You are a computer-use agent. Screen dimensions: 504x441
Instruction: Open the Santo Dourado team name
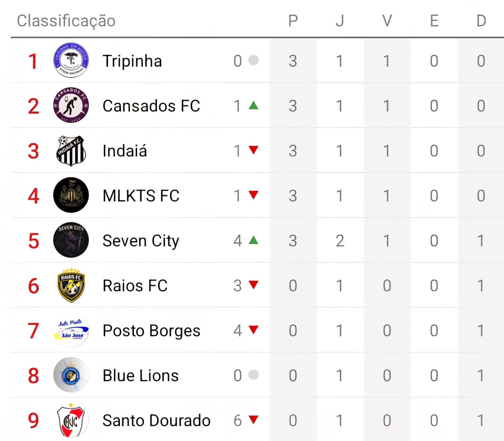point(156,421)
